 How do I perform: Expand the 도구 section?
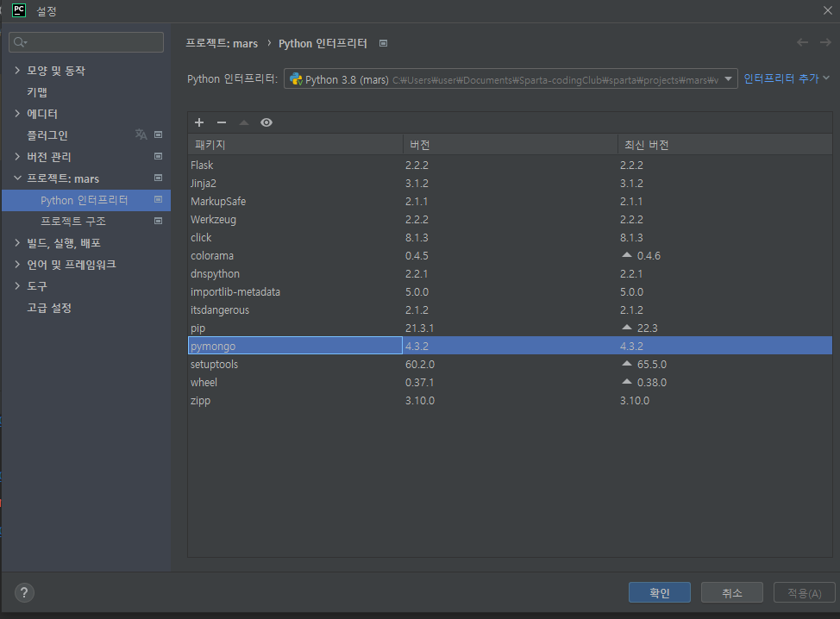[x=17, y=286]
